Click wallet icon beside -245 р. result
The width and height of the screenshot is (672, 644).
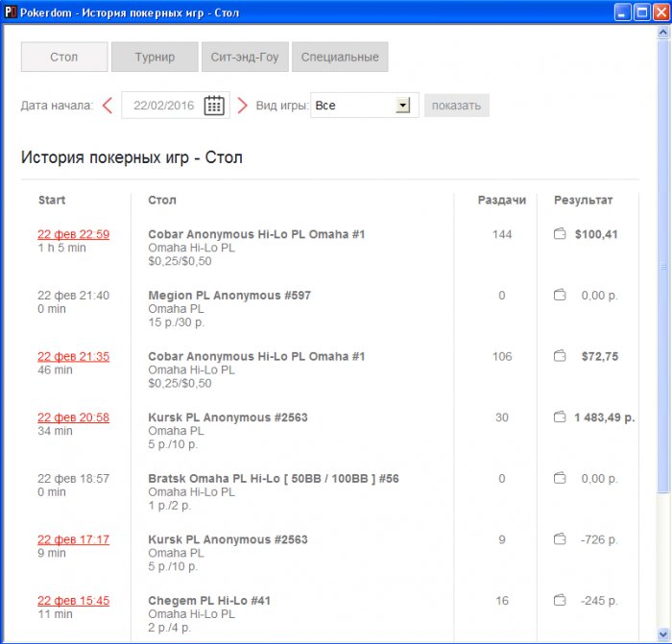click(560, 600)
